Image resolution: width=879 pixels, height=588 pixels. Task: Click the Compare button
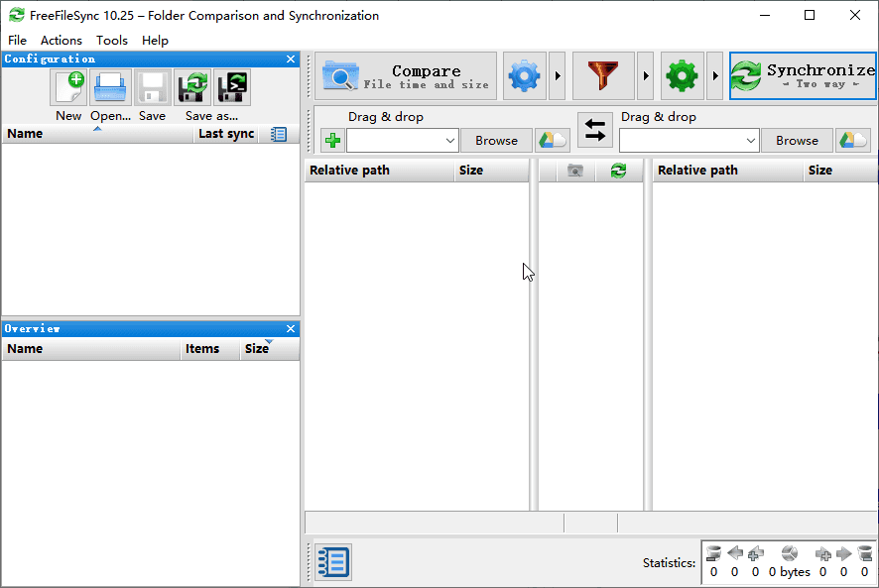[406, 76]
